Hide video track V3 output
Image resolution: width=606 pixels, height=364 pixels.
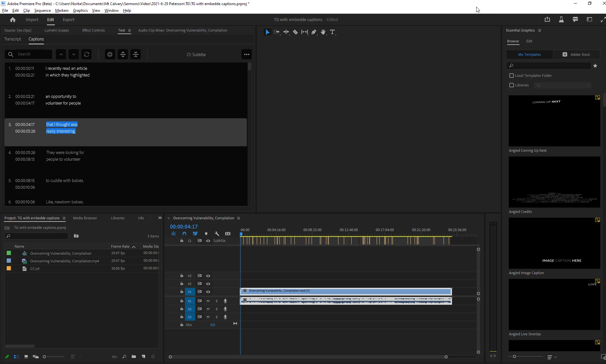[208, 276]
